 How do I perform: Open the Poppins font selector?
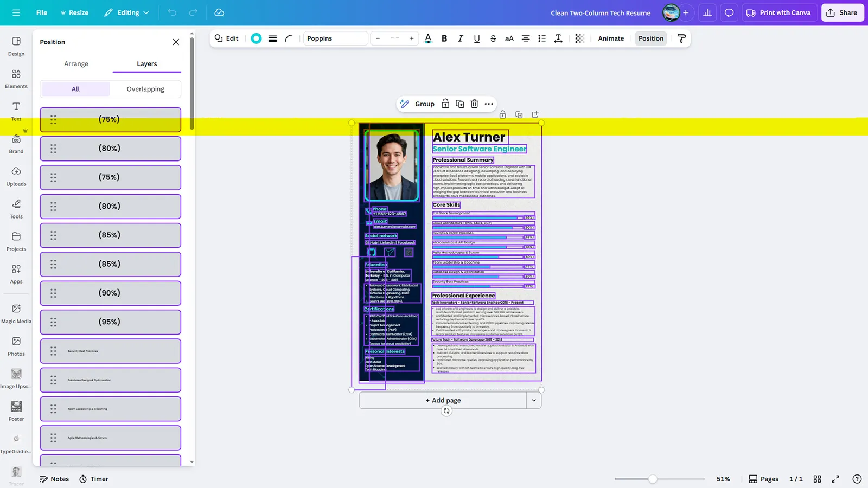point(335,38)
